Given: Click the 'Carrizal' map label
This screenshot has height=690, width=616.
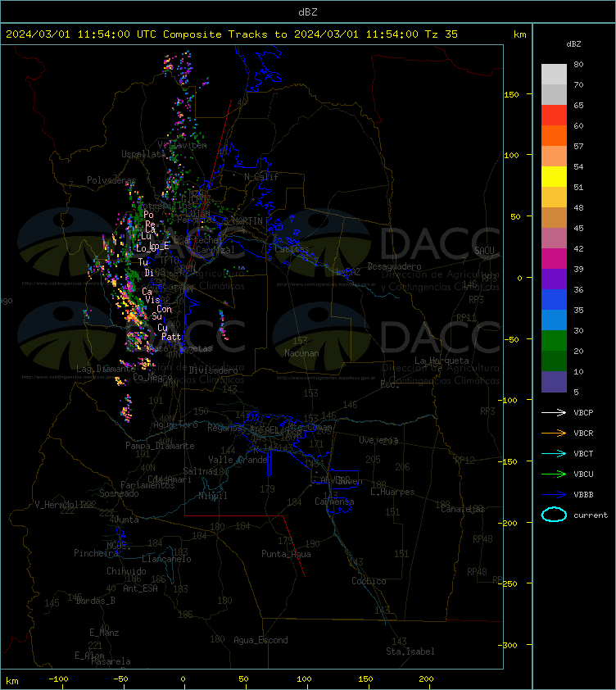Looking at the screenshot, I should click(215, 251).
